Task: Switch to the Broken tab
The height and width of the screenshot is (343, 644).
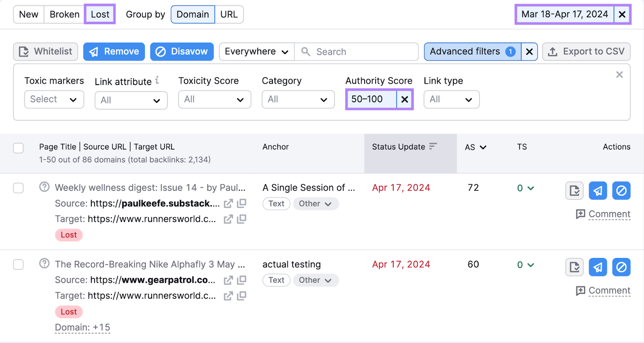Action: (x=64, y=15)
